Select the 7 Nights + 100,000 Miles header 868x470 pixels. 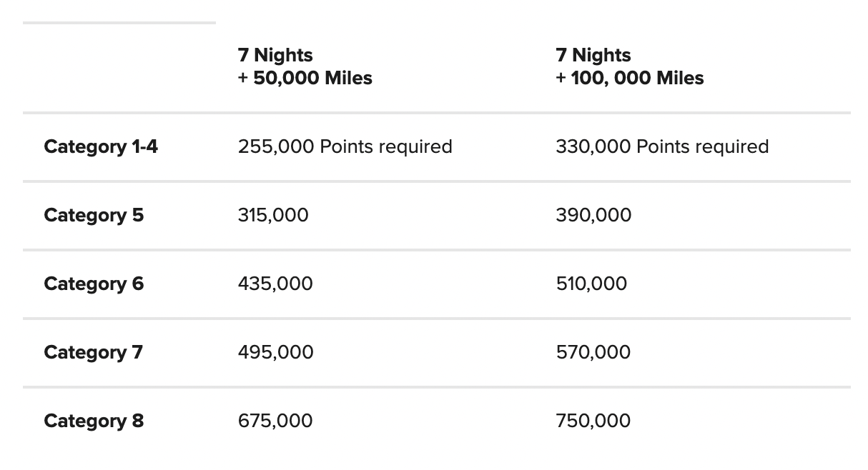point(629,66)
